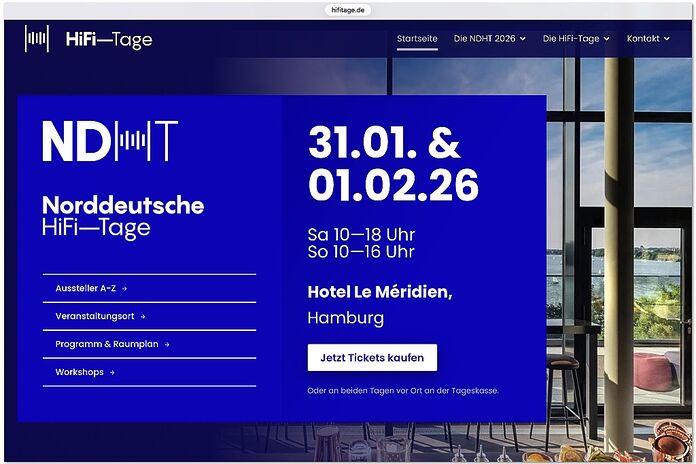Click the So 10—16 Uhr text
Viewport: 696px width, 464px height.
(x=361, y=252)
